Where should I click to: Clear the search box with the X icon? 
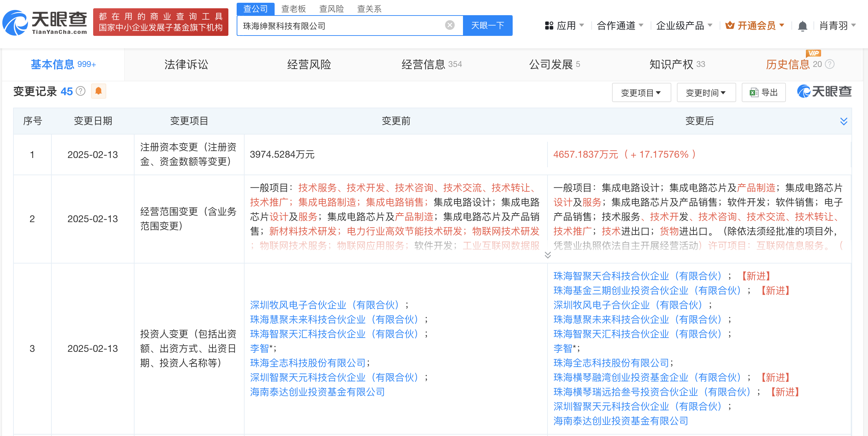pyautogui.click(x=450, y=25)
